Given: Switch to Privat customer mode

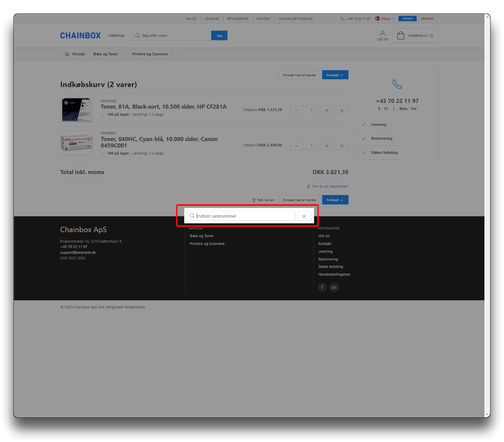Looking at the screenshot, I should [408, 19].
